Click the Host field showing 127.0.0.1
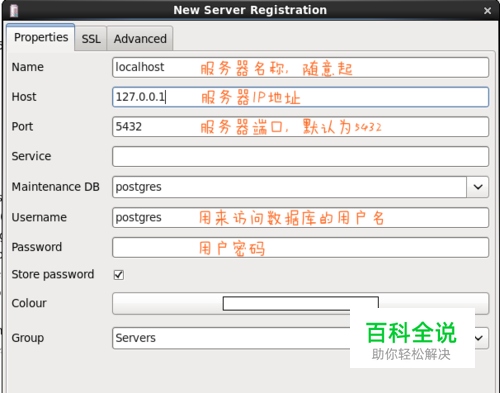 coord(301,97)
